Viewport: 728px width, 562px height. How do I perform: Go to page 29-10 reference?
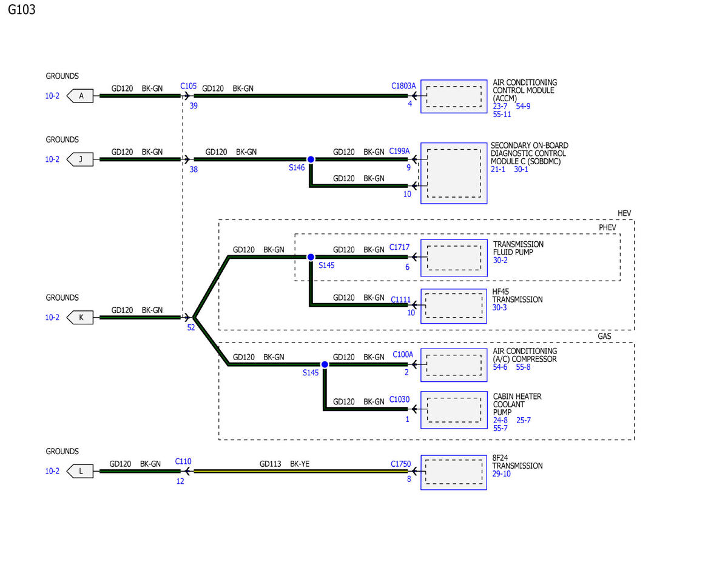pyautogui.click(x=501, y=474)
